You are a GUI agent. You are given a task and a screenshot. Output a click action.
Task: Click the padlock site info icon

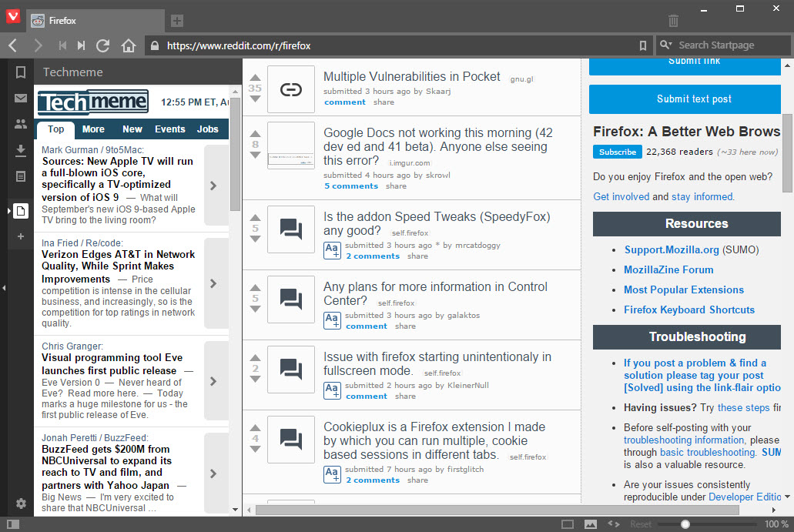pos(155,45)
